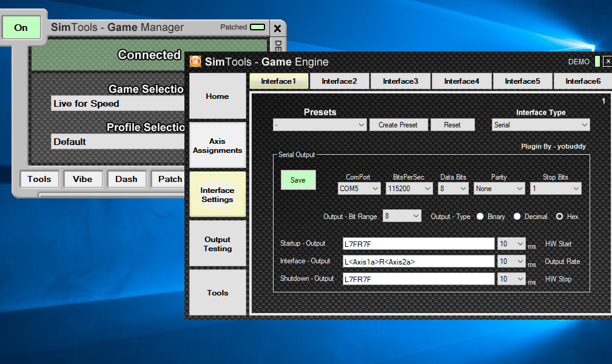This screenshot has height=364, width=612.
Task: Open Interface Settings section
Action: (x=217, y=195)
